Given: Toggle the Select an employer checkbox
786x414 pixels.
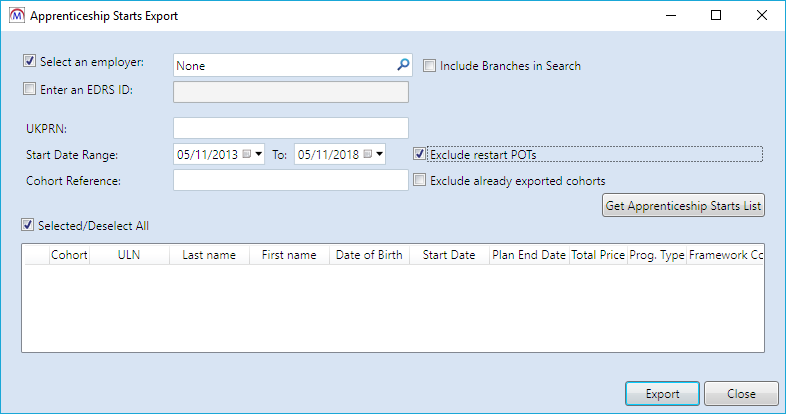Looking at the screenshot, I should [29, 62].
